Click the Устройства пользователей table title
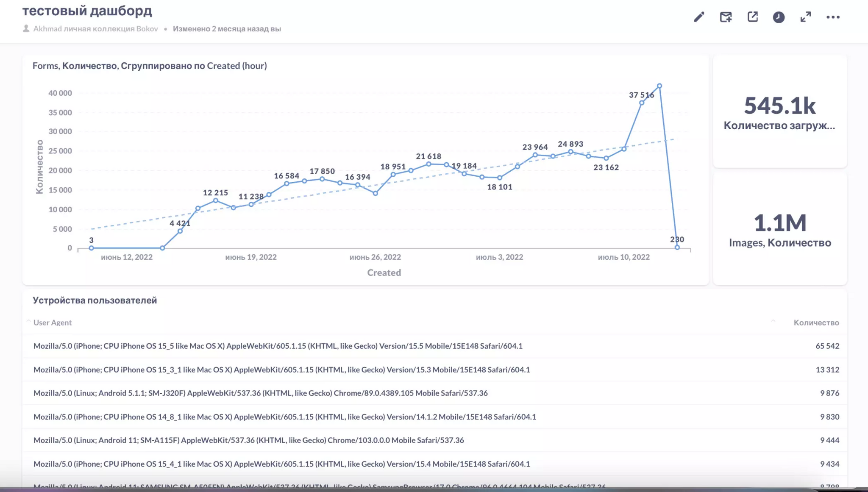This screenshot has height=492, width=868. [x=95, y=300]
